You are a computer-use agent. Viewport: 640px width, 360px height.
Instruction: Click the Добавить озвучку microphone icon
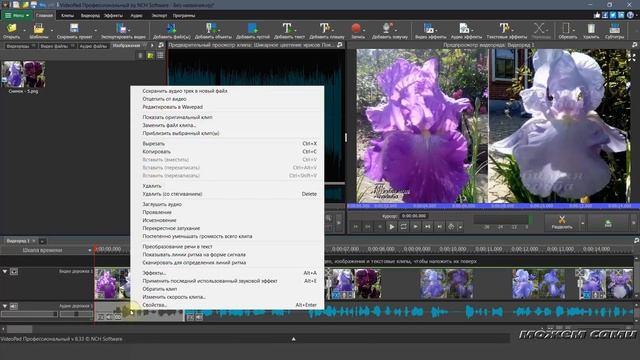[387, 28]
